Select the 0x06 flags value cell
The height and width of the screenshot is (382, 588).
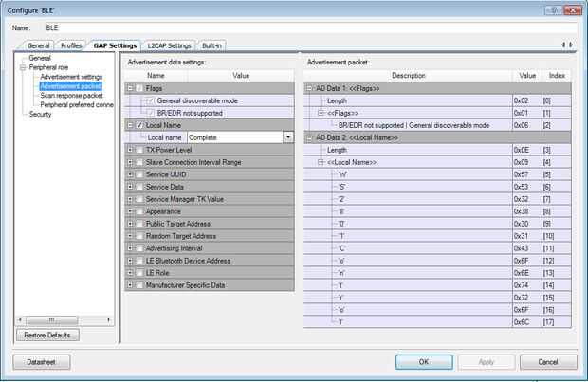click(526, 125)
